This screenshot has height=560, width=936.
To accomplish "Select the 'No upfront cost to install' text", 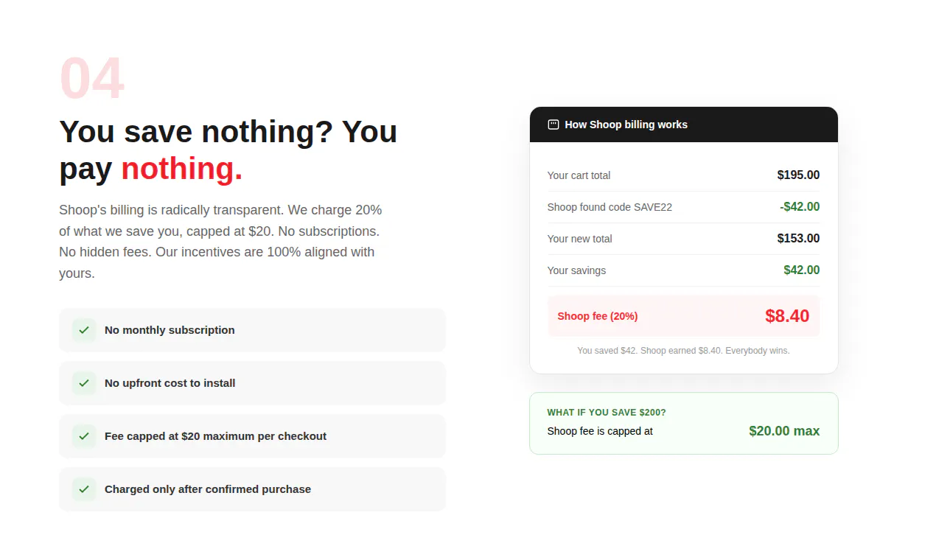I will [170, 383].
